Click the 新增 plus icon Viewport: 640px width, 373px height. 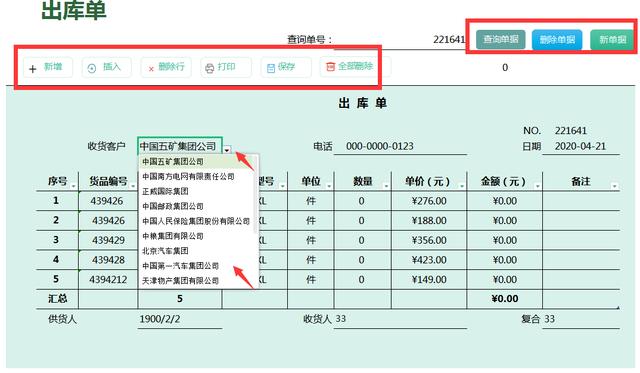(x=33, y=69)
